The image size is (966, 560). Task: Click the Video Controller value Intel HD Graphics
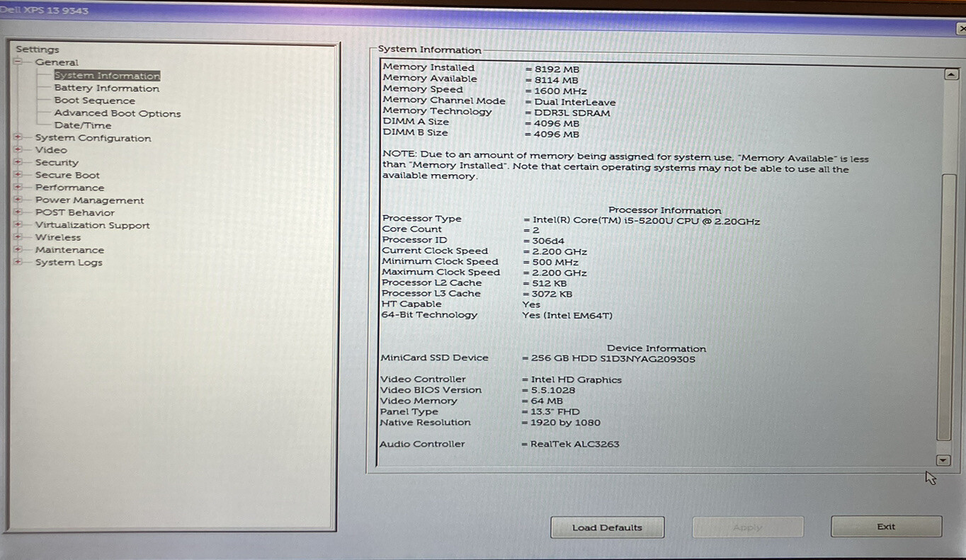(576, 380)
